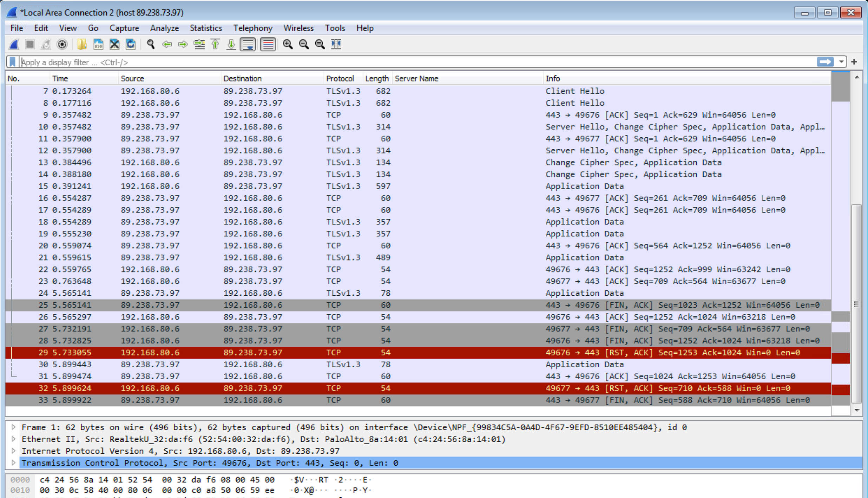
Task: Add a filter button with plus
Action: [x=854, y=62]
